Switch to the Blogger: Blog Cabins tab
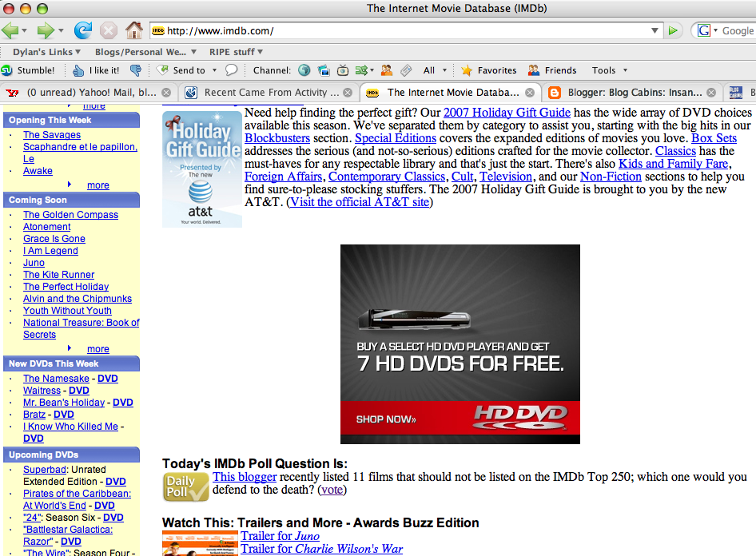 [x=634, y=93]
